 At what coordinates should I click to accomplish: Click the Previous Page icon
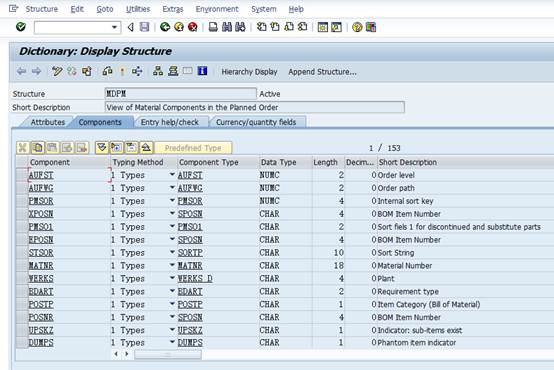(x=275, y=27)
